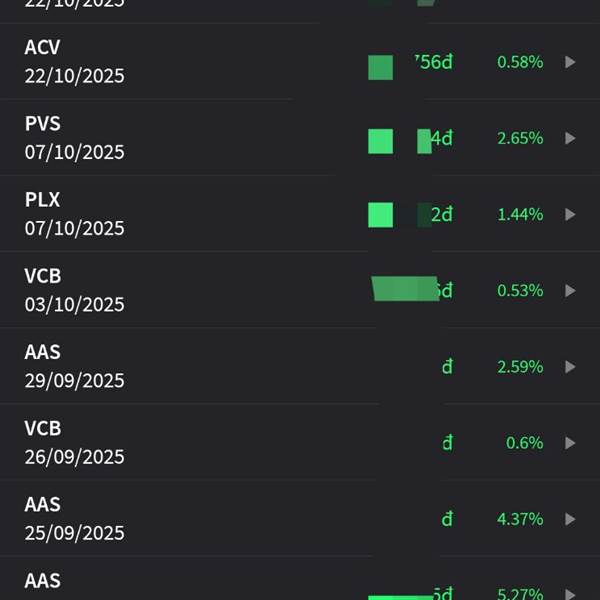Expand the VCB 26/09/2025 row arrow
This screenshot has width=600, height=600.
570,443
